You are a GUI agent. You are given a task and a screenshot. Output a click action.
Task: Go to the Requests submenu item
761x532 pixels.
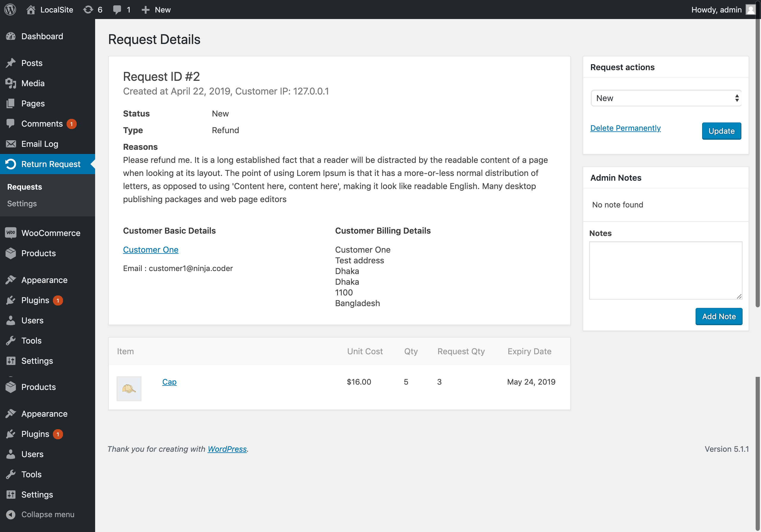tap(25, 187)
